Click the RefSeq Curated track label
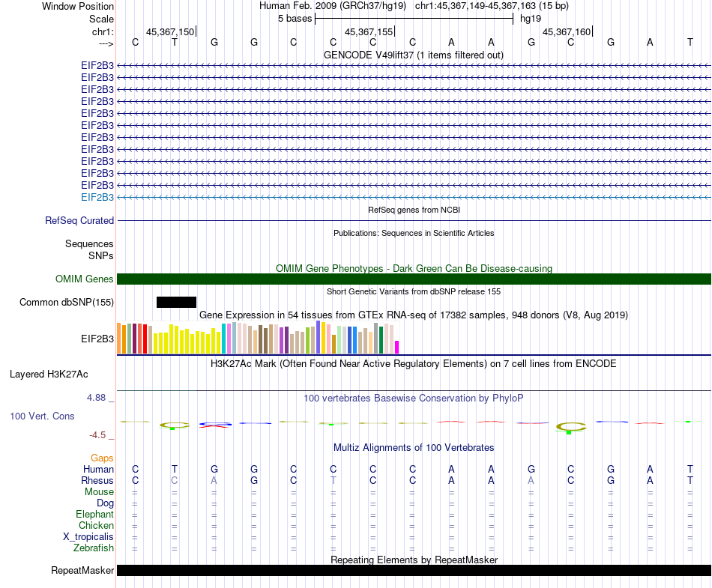Image resolution: width=712 pixels, height=588 pixels. 79,220
